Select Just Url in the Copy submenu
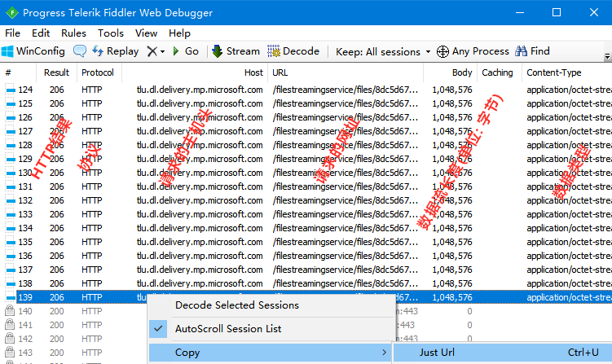The image size is (612, 364). pos(503,353)
